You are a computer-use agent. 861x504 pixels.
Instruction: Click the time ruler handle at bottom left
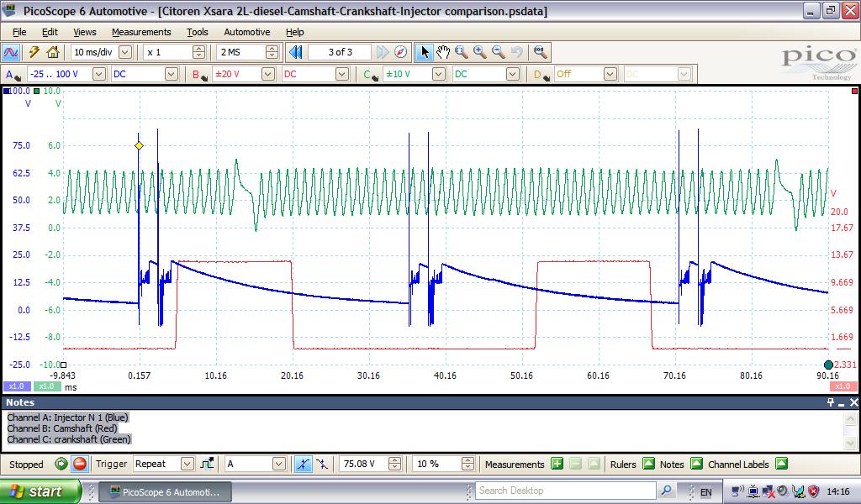point(64,365)
